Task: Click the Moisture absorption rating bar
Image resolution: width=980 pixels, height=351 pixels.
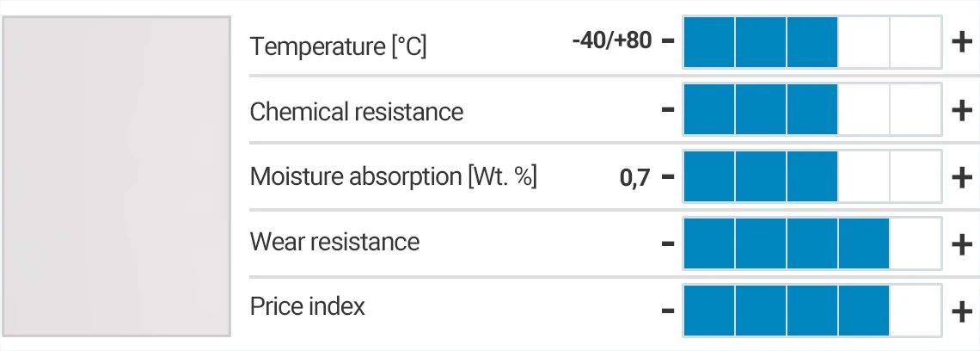Action: click(x=812, y=177)
